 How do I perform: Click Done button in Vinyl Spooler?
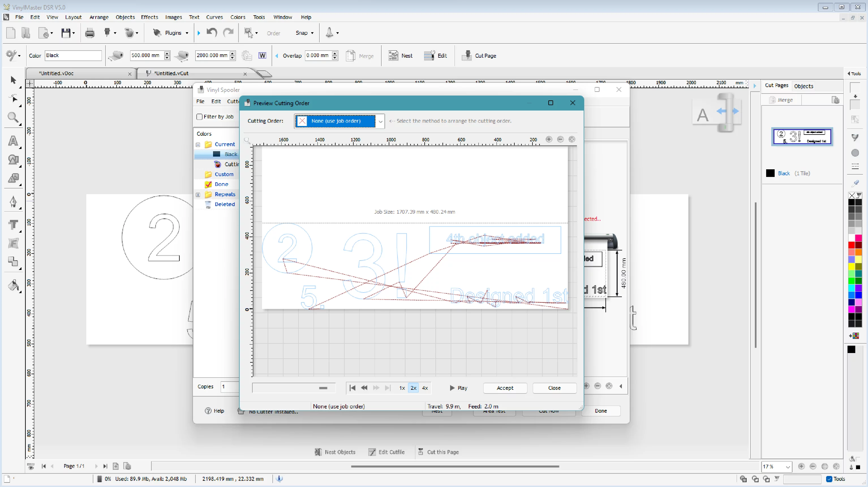coord(601,411)
